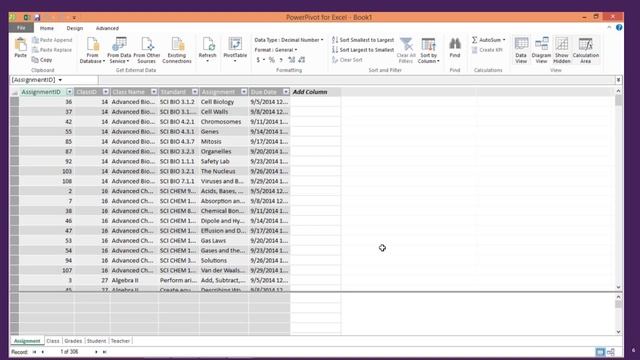Apply currency format
This screenshot has height=360, width=640.
pyautogui.click(x=258, y=60)
